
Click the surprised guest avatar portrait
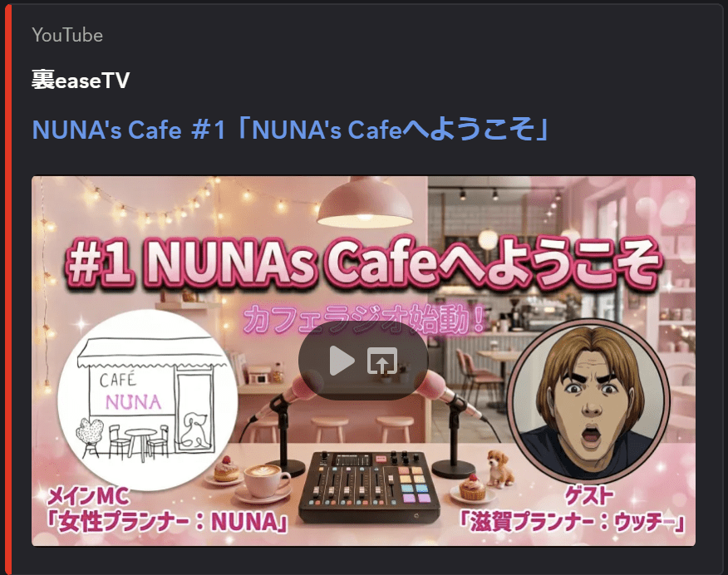588,400
